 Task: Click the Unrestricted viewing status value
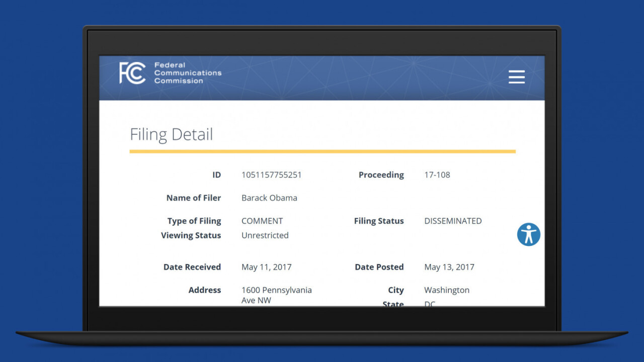[x=265, y=235]
